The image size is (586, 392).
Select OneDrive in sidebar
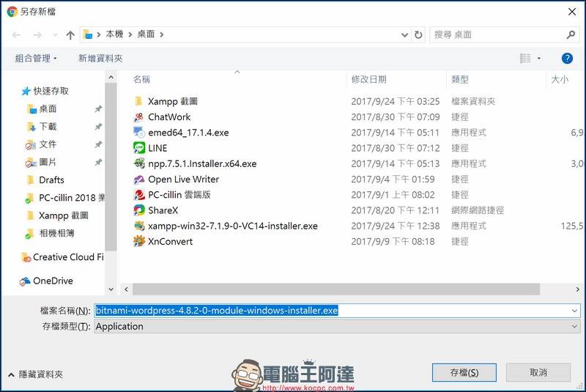click(53, 281)
